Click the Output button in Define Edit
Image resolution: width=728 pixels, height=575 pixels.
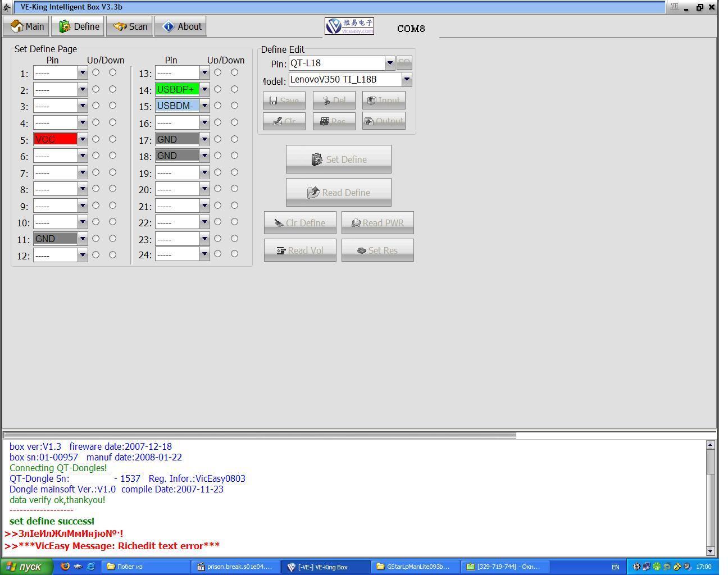click(384, 121)
